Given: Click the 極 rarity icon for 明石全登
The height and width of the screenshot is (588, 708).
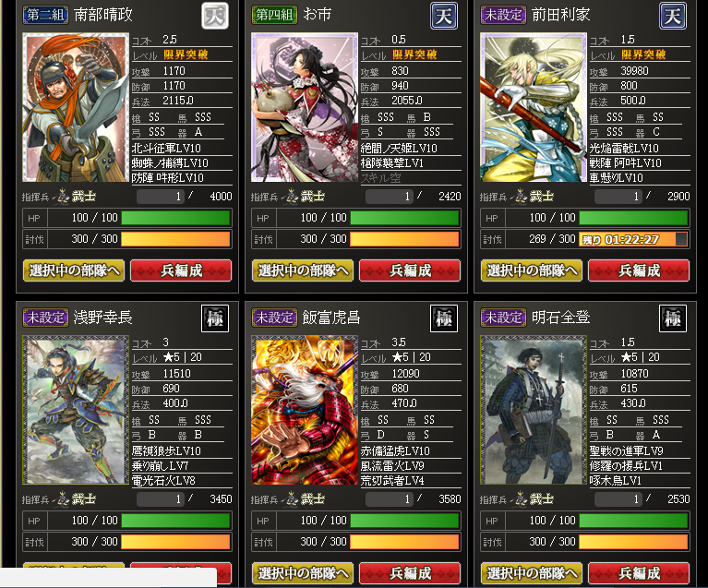Looking at the screenshot, I should click(x=673, y=318).
